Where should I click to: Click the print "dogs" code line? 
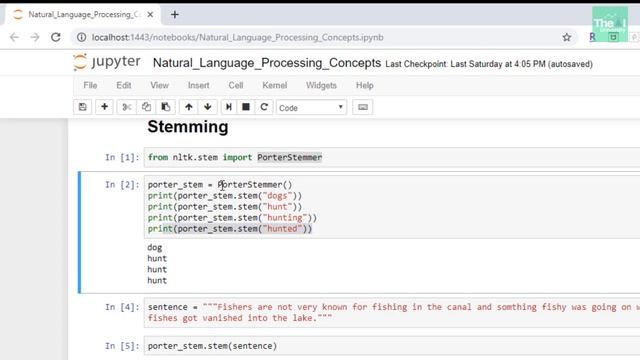coord(225,196)
